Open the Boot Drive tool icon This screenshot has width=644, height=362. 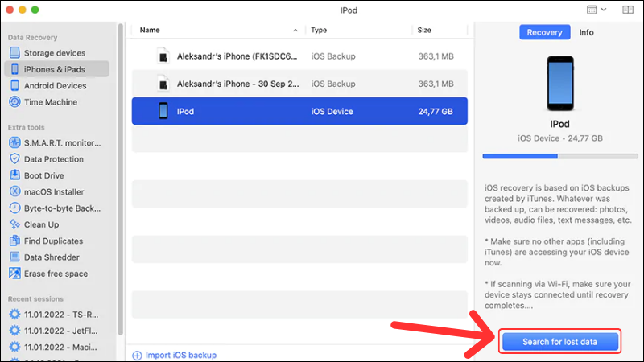coord(14,175)
